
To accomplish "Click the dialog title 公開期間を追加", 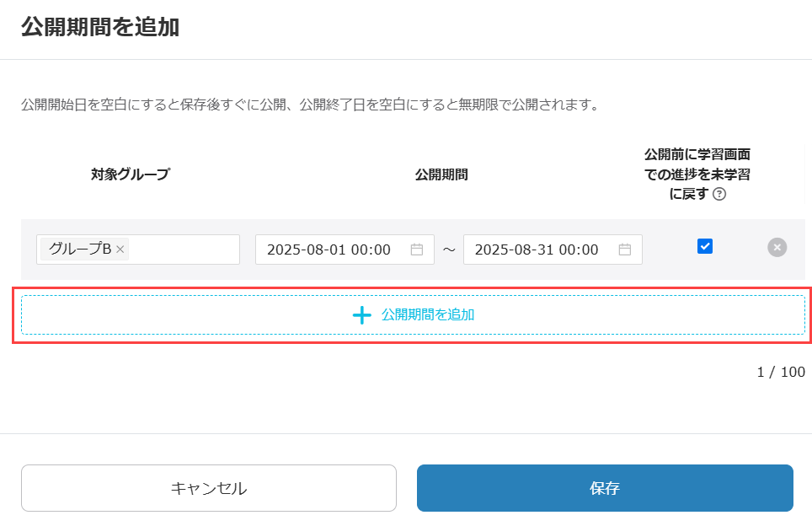I will click(x=100, y=26).
